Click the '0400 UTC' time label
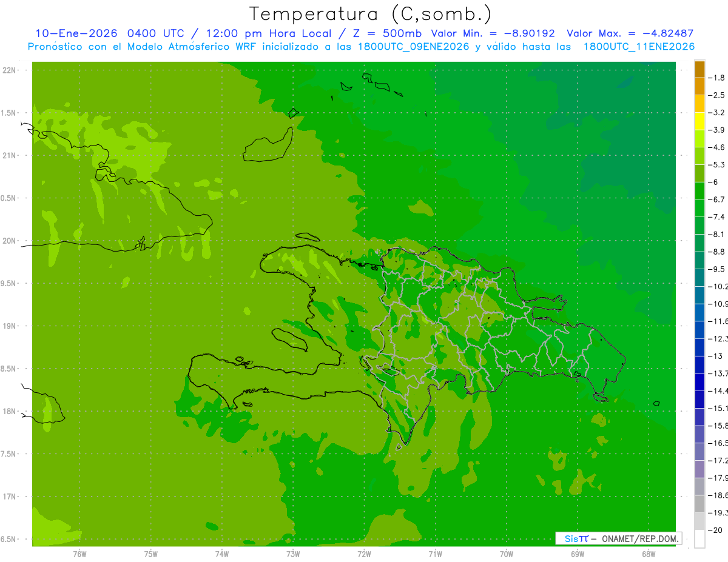 (x=155, y=34)
